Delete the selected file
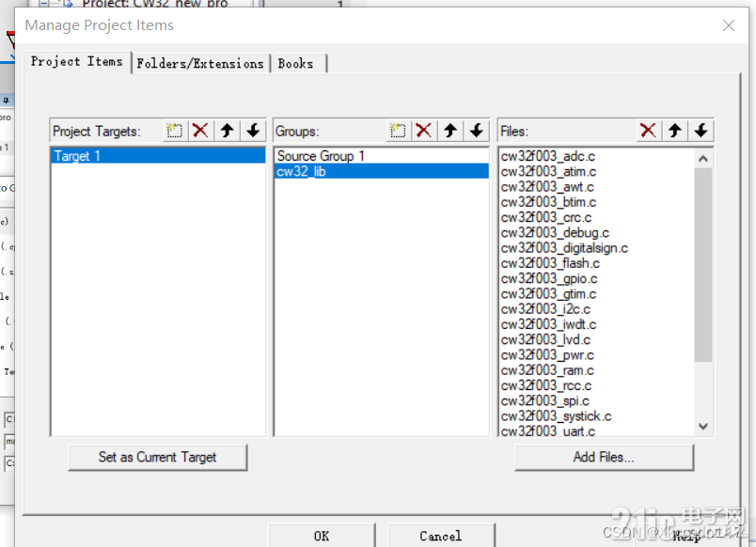 click(x=648, y=131)
